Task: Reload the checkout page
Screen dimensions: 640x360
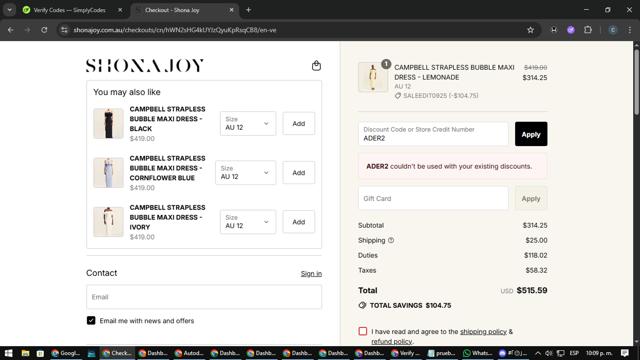Action: click(44, 30)
